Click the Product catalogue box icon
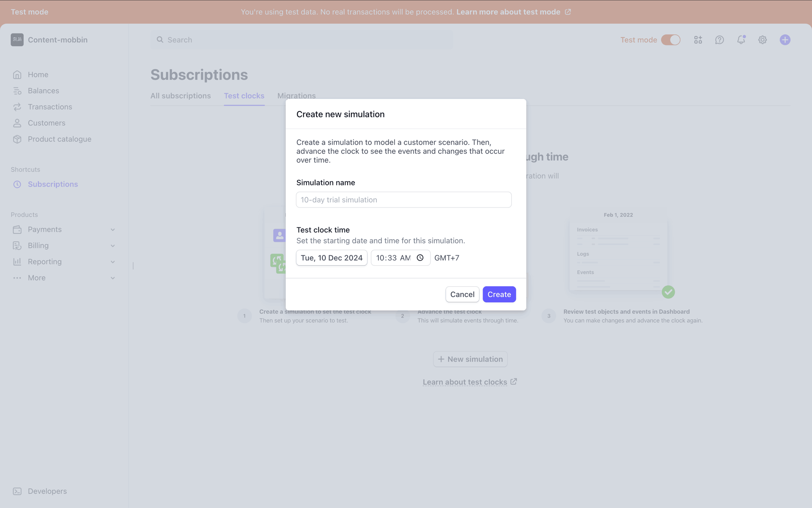812x508 pixels. [17, 139]
